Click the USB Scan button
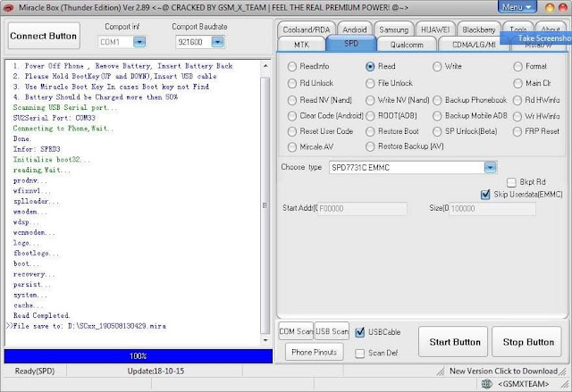The height and width of the screenshot is (392, 572). click(332, 331)
